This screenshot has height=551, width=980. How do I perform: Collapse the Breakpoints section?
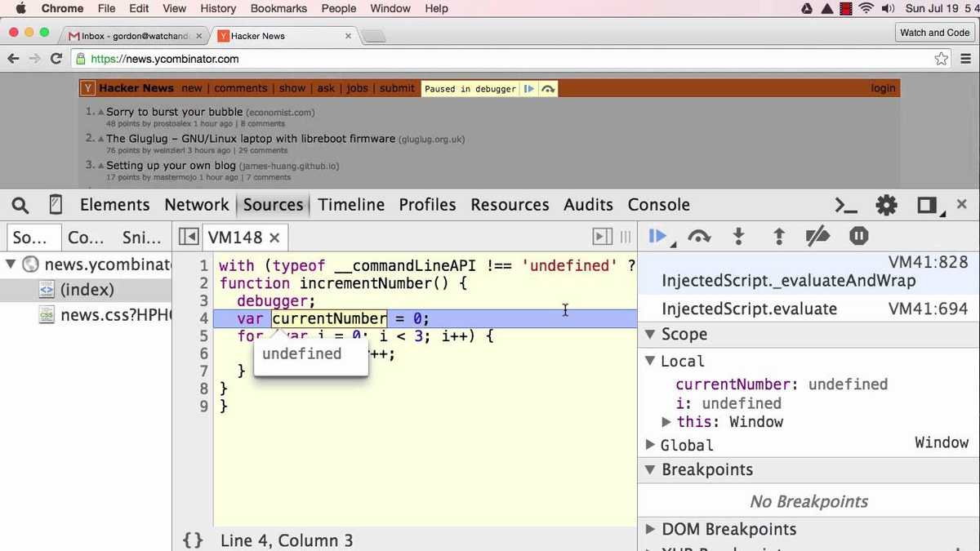[650, 469]
